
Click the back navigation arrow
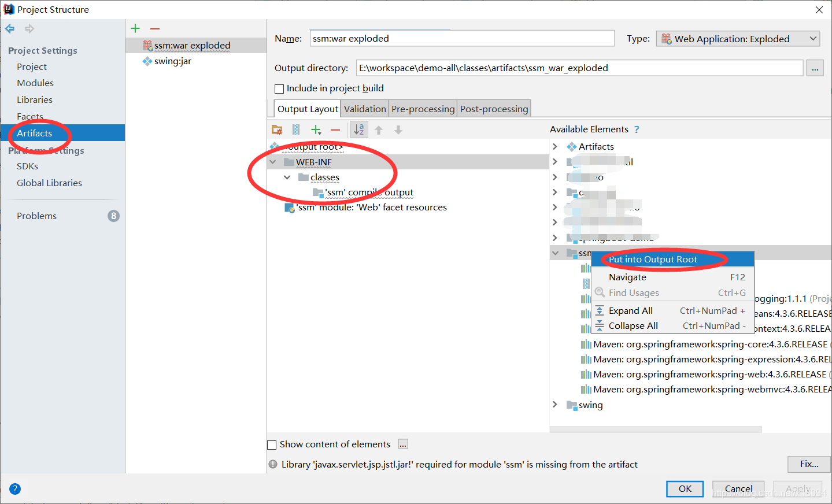[9, 28]
